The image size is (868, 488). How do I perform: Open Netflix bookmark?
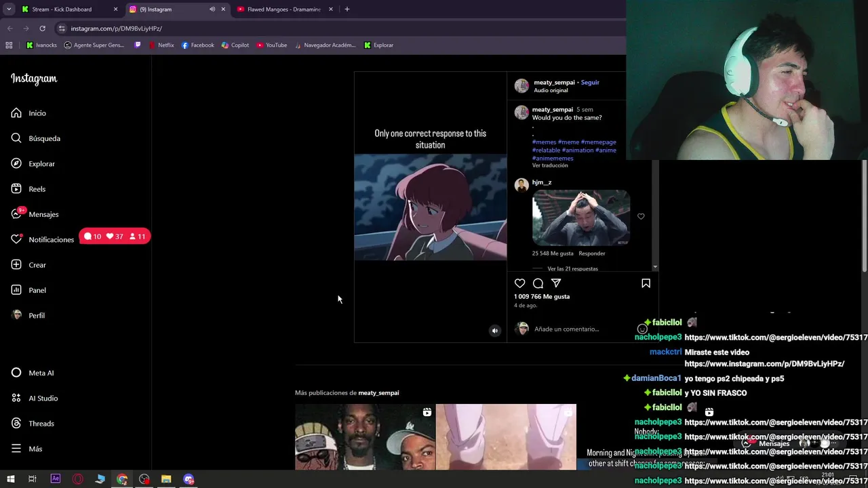click(x=161, y=45)
